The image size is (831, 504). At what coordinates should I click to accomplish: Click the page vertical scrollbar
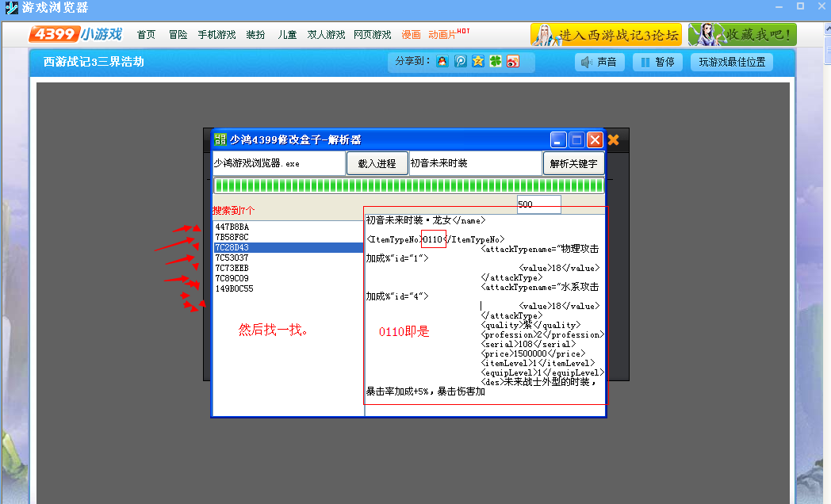click(827, 265)
